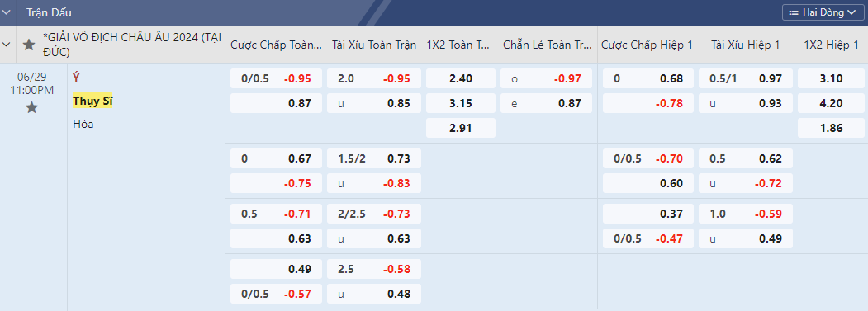
Task: Star the Ý vs Thụy Sĩ match
Action: coord(31,107)
